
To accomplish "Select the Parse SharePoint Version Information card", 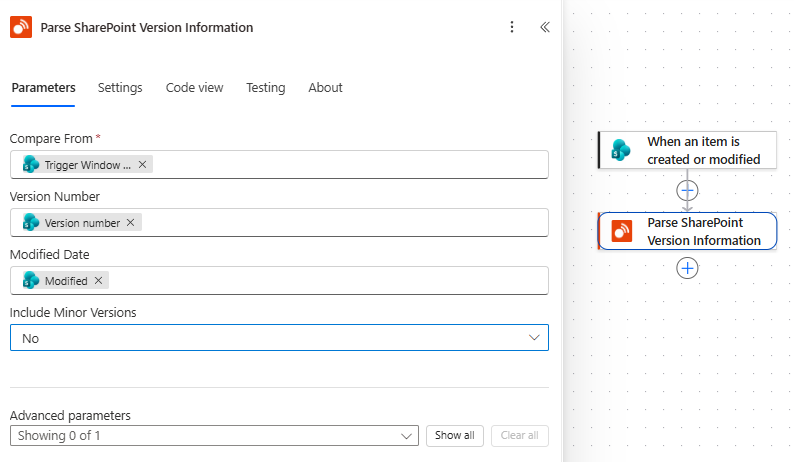I will 687,231.
